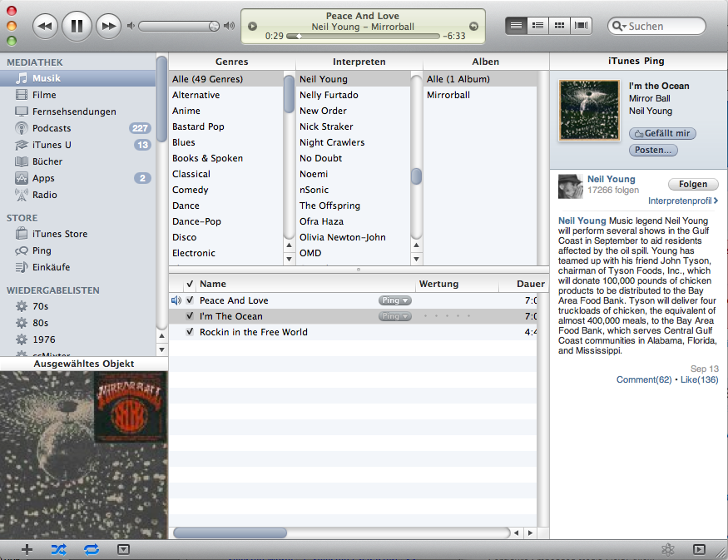Select the 70s smart playlist

tap(78, 306)
